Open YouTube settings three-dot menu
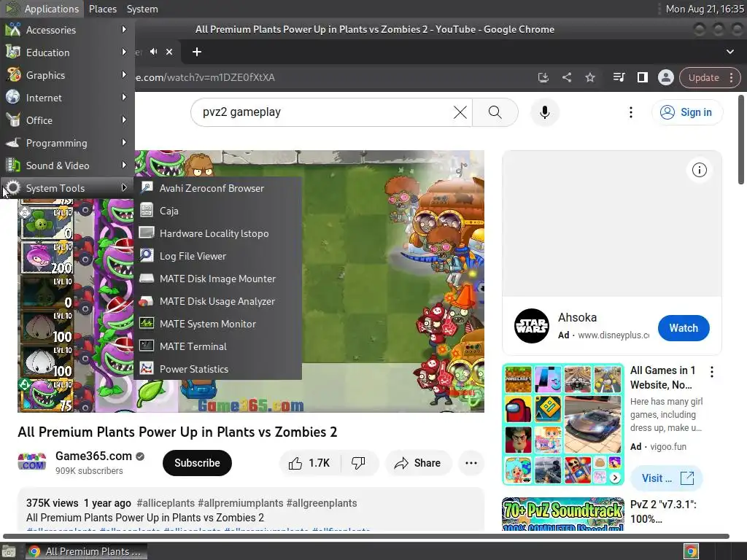Viewport: 747px width, 560px height. point(631,112)
